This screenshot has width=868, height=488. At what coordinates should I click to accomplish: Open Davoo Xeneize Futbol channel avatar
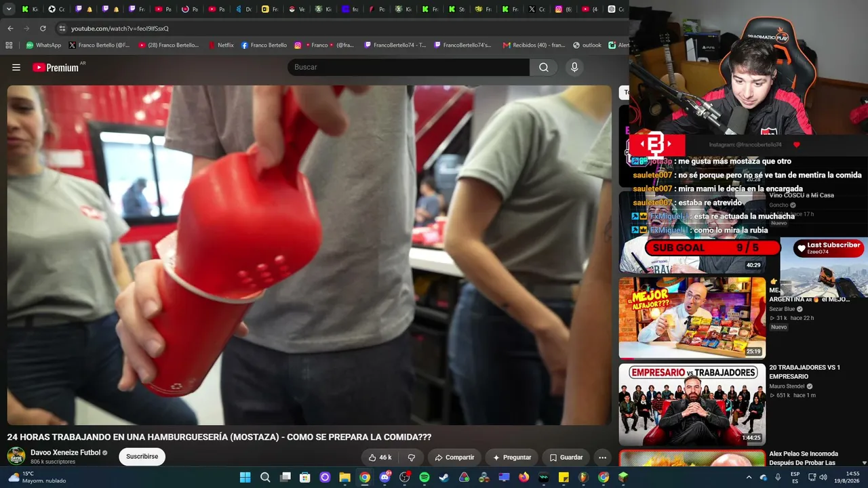point(16,456)
